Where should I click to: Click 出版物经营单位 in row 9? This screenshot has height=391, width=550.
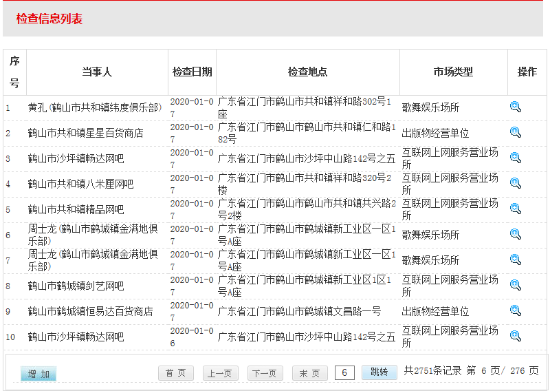[435, 311]
